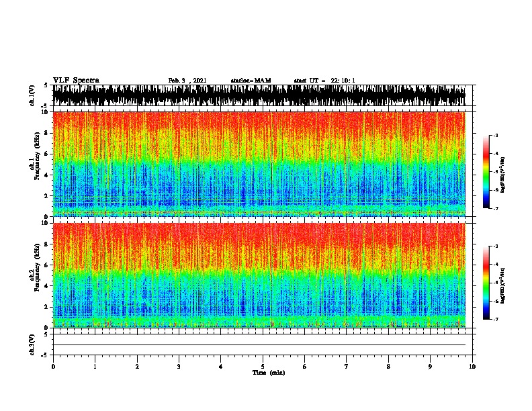The width and height of the screenshot is (532, 411).
Task: Click time axis tick label 10
Action: (472, 367)
